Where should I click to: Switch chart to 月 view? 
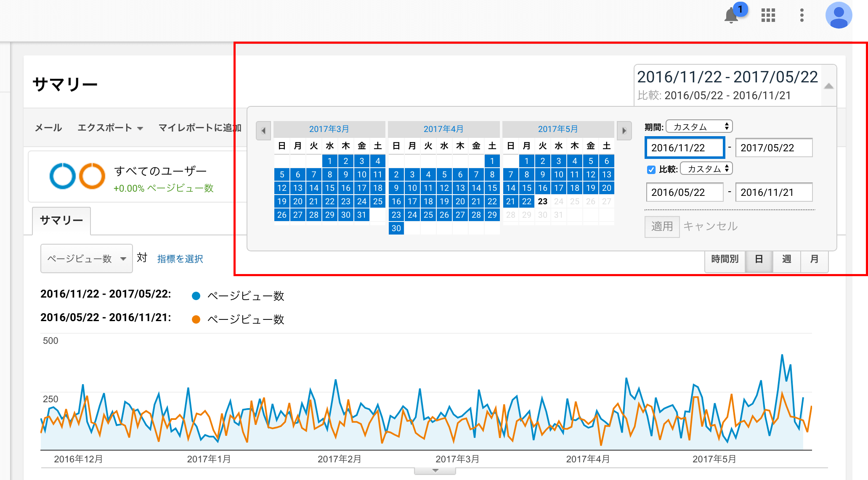[x=814, y=259]
